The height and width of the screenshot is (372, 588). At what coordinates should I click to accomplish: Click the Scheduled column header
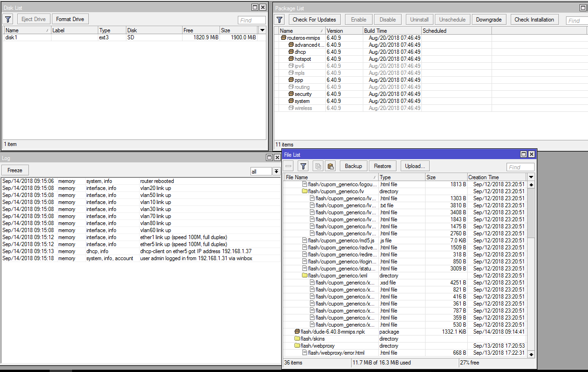pyautogui.click(x=456, y=31)
